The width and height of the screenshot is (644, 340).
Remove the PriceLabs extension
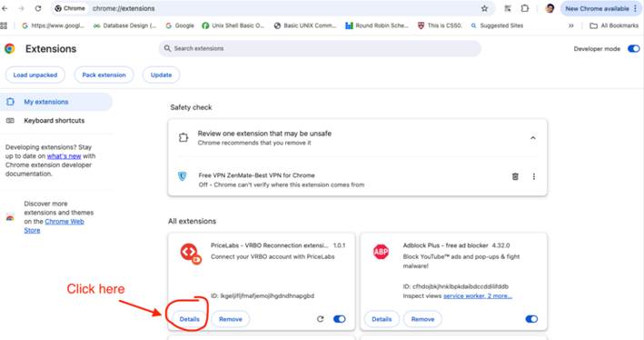point(231,319)
